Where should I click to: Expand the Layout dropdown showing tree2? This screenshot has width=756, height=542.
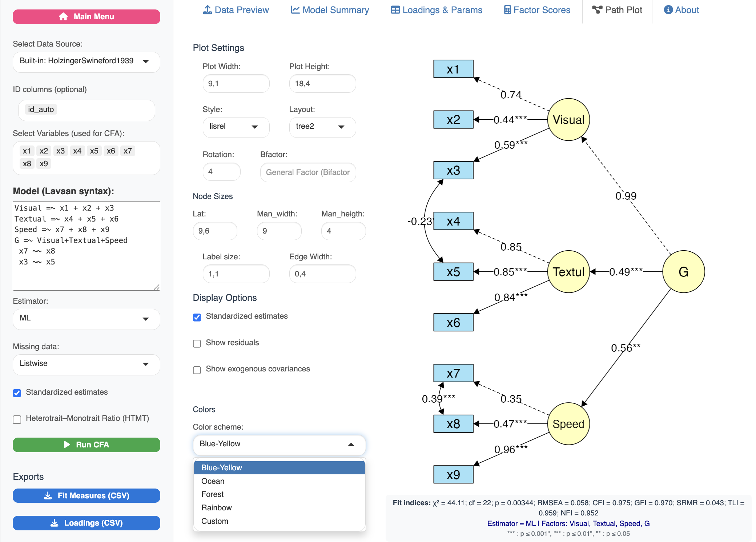[322, 127]
